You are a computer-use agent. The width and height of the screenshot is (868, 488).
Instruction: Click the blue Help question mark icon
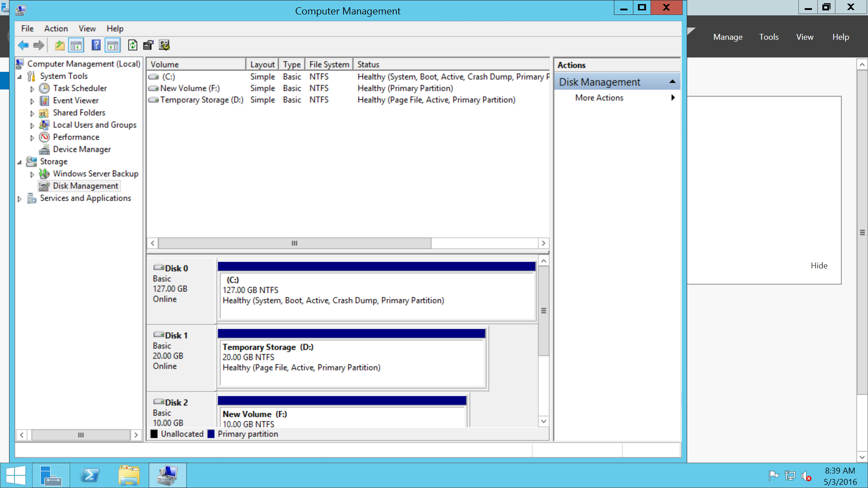(x=96, y=45)
